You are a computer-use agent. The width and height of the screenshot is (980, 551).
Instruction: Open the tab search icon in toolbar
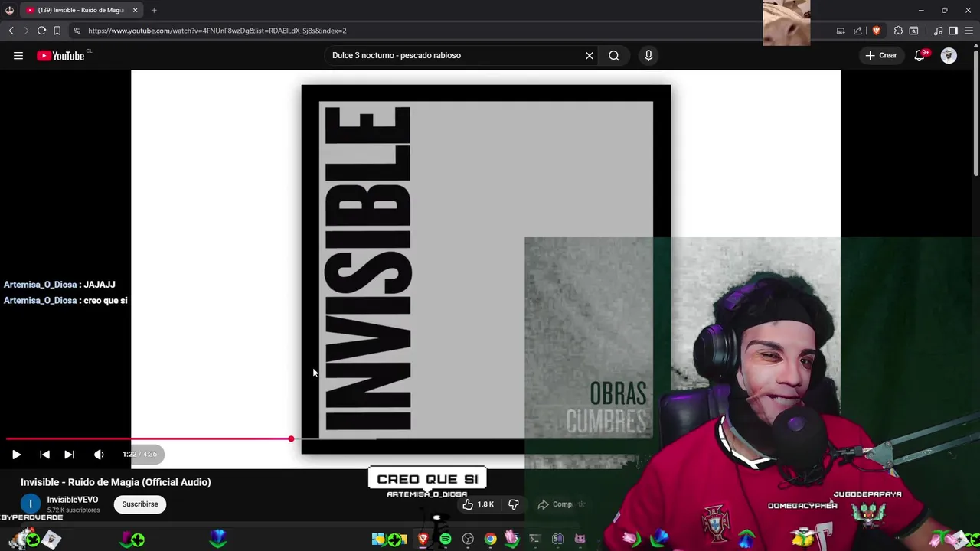pyautogui.click(x=913, y=31)
